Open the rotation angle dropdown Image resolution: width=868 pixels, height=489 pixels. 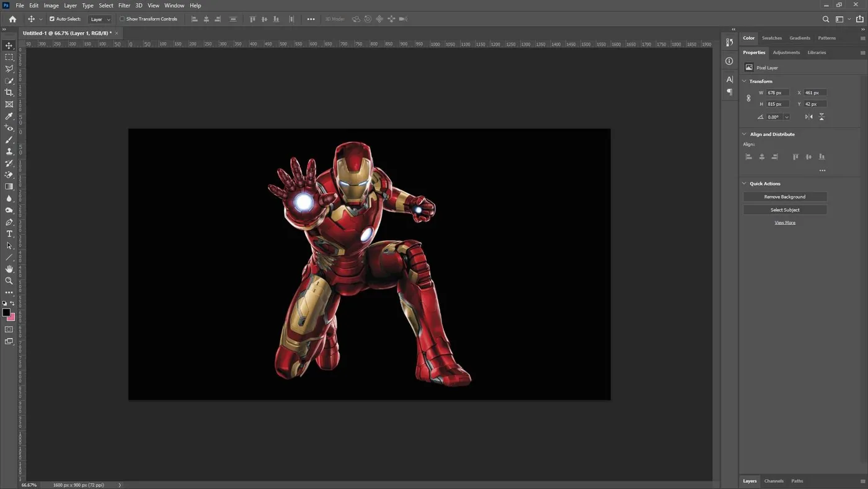pyautogui.click(x=786, y=117)
